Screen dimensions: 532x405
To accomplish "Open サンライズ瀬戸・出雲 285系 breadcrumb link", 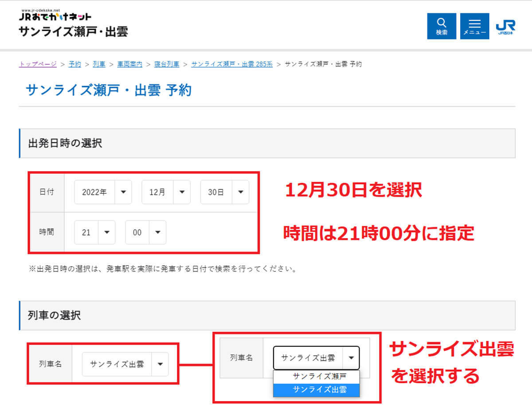I will 232,64.
